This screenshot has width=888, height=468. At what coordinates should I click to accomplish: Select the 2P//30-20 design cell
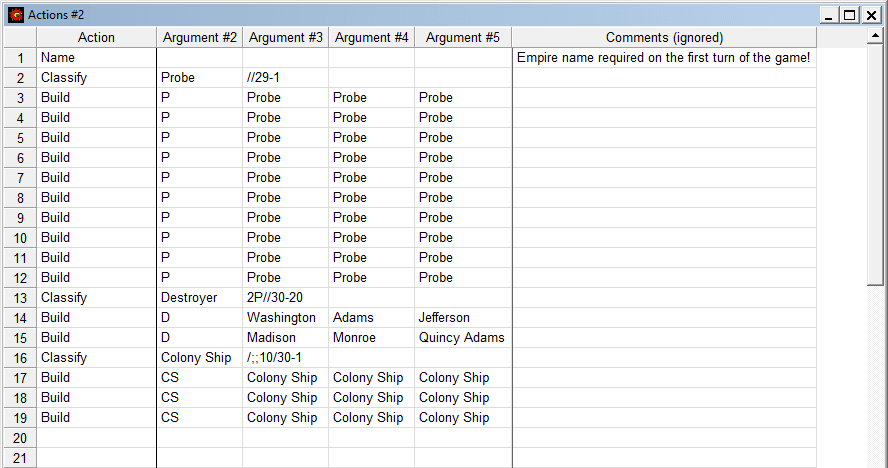click(285, 298)
